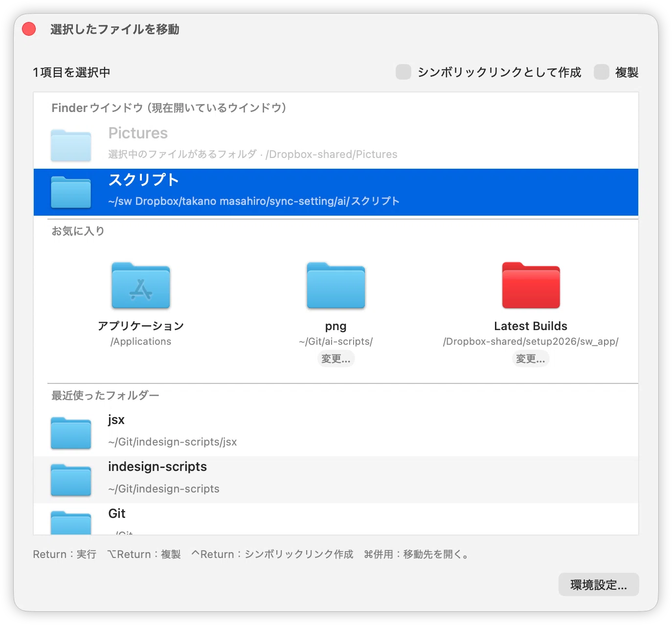Click the jsx recent folder icon

tap(71, 433)
